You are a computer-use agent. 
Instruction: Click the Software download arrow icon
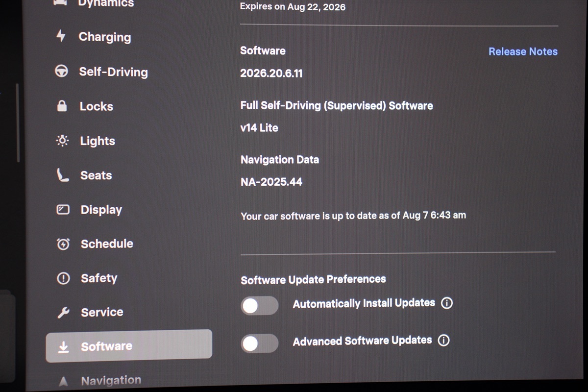point(64,346)
